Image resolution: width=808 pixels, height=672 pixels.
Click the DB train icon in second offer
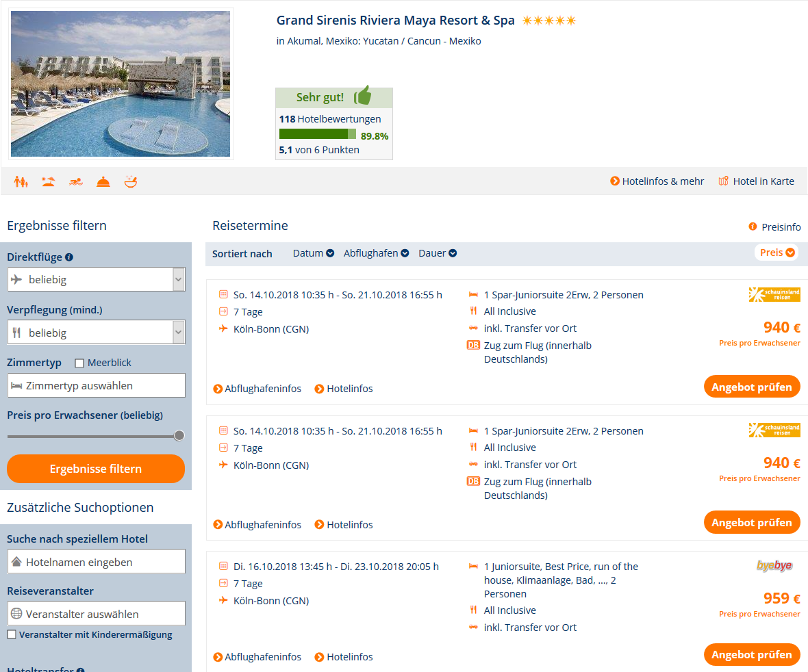473,481
